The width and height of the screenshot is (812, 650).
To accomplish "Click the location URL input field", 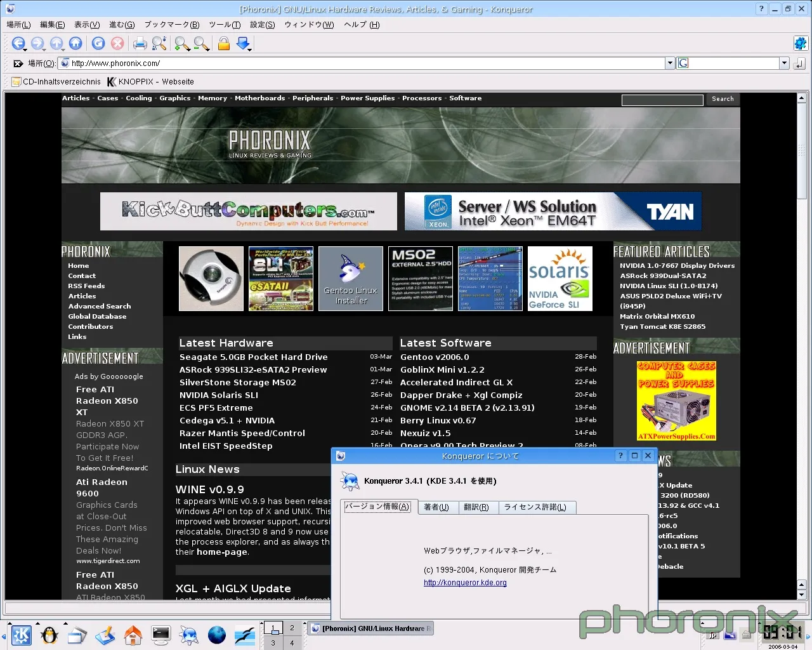I will [x=362, y=63].
